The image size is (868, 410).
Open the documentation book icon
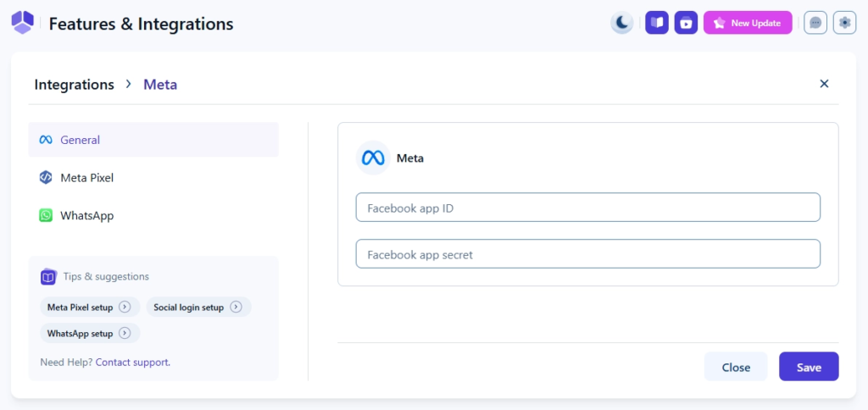coord(657,23)
